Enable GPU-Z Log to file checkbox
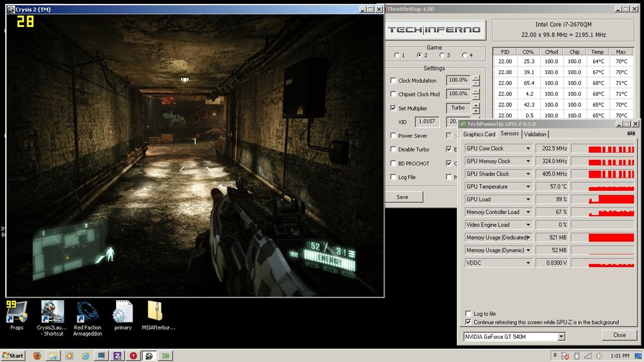Image resolution: width=644 pixels, height=362 pixels. pyautogui.click(x=468, y=314)
